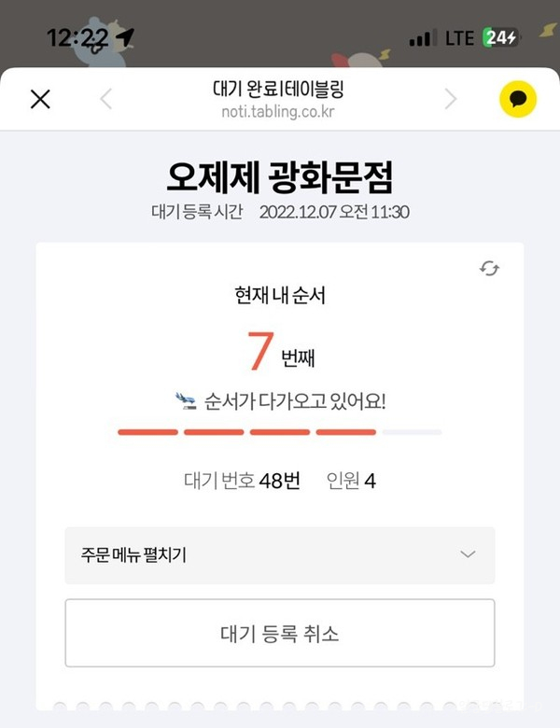Tap the airplane emoji next to status message
The width and height of the screenshot is (560, 728).
tap(186, 401)
